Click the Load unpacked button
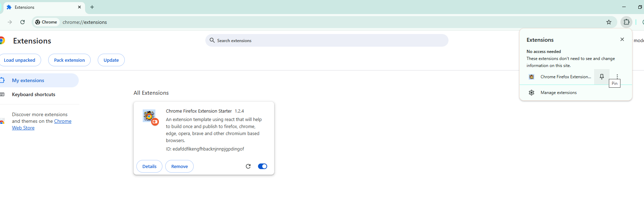The image size is (644, 214). coord(20,60)
